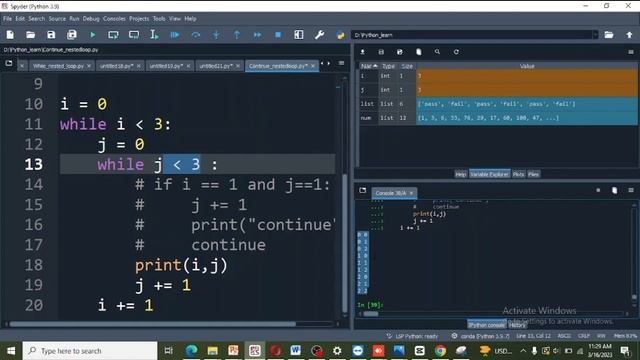
Task: Open the Tools menu
Action: point(159,19)
